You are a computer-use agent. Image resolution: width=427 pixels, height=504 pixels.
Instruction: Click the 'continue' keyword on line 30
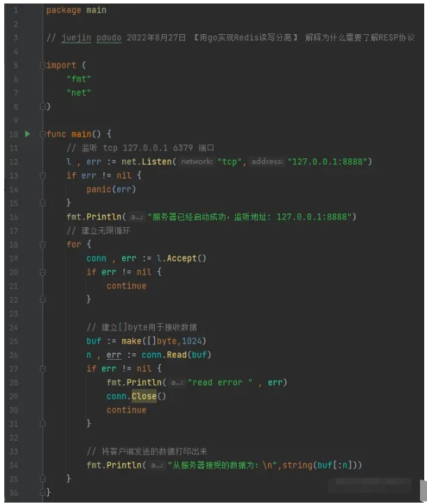tap(126, 410)
